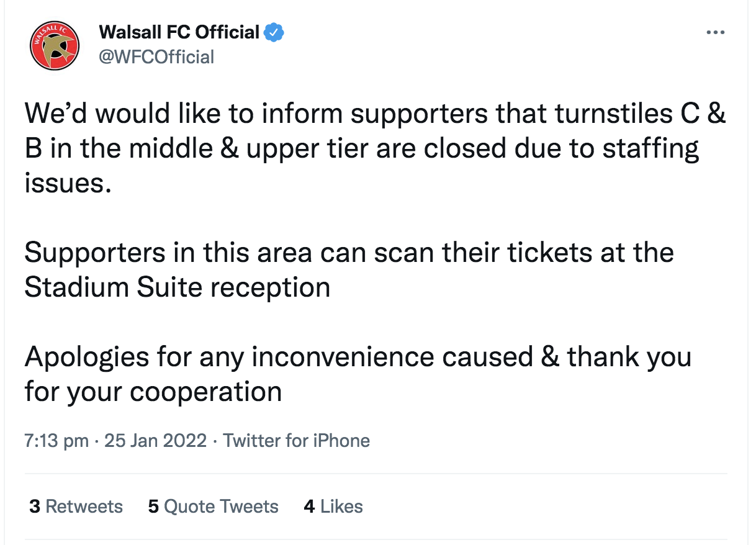
Task: Click the 7:13 pm timestamp
Action: point(56,441)
